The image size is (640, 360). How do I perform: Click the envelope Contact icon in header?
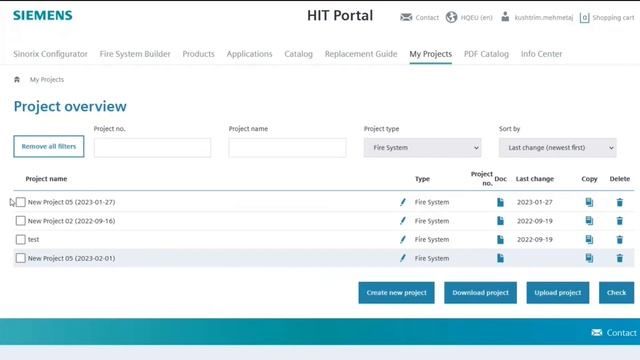(x=406, y=17)
